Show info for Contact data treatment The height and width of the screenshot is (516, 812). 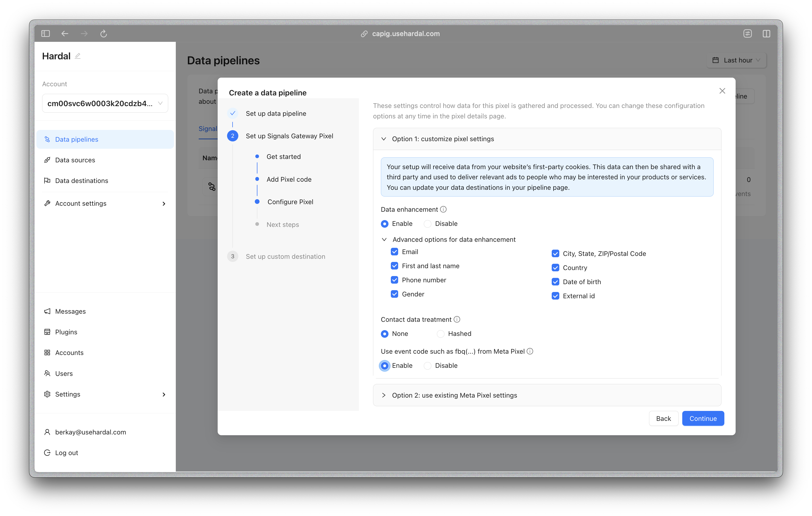tap(457, 319)
